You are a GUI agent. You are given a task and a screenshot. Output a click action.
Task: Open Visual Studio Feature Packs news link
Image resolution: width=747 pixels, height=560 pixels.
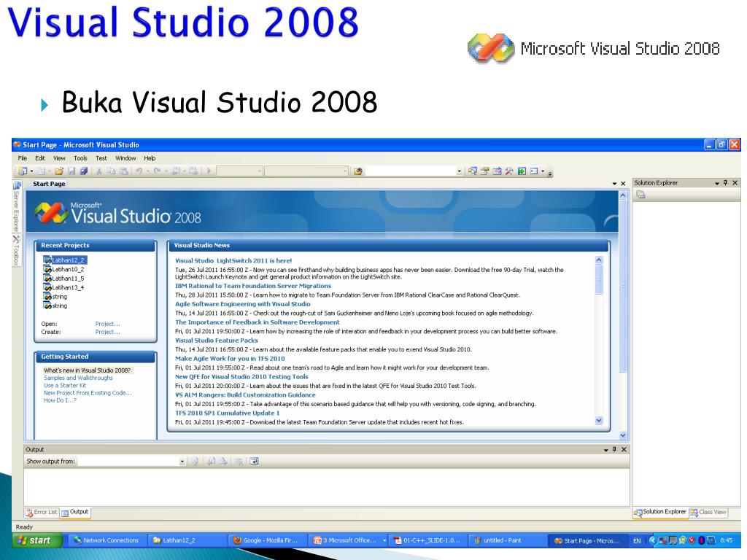216,341
